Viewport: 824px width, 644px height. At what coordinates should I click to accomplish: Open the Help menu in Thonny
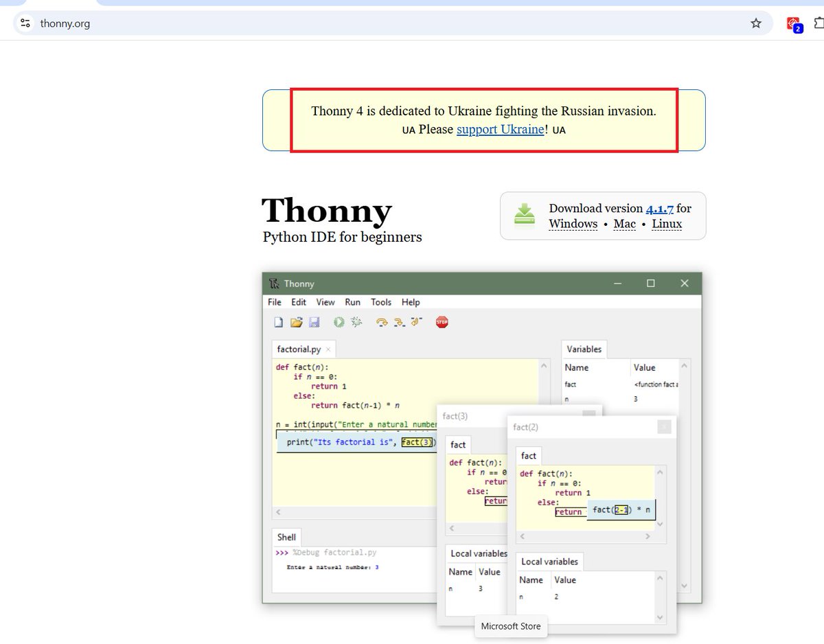click(x=411, y=302)
